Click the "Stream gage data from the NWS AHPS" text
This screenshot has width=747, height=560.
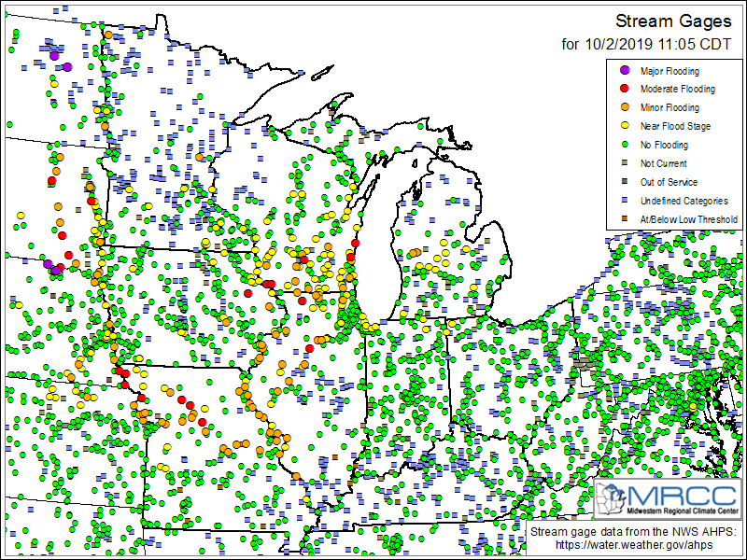[x=634, y=532]
